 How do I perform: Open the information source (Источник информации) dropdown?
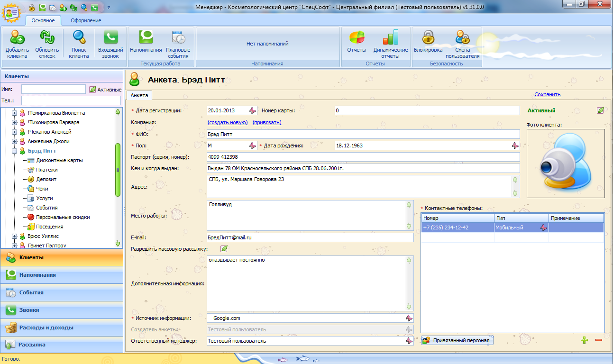408,318
